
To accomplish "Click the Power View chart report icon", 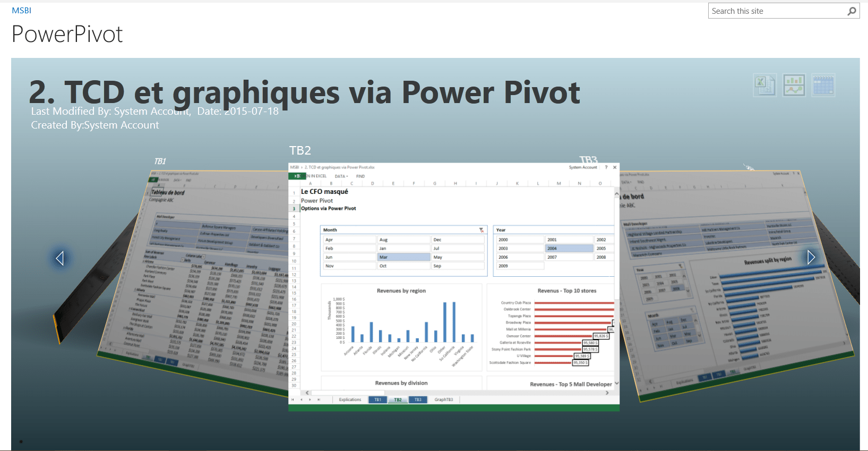I will pyautogui.click(x=794, y=85).
